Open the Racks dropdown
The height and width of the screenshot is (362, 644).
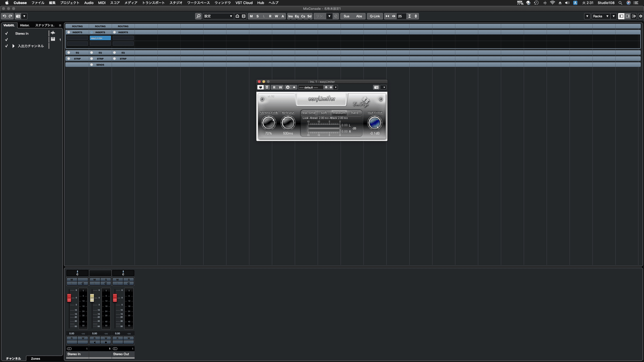(601, 16)
